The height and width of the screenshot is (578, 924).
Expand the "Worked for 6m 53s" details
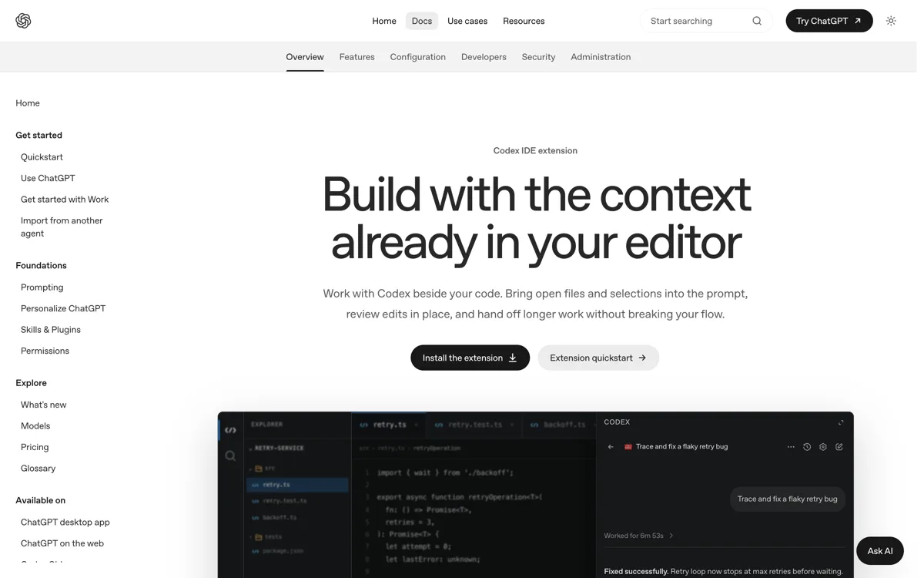click(x=639, y=536)
